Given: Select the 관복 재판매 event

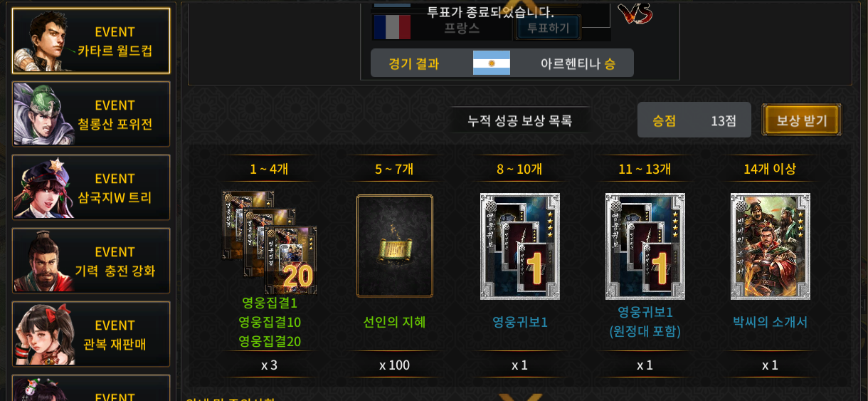Looking at the screenshot, I should point(91,334).
